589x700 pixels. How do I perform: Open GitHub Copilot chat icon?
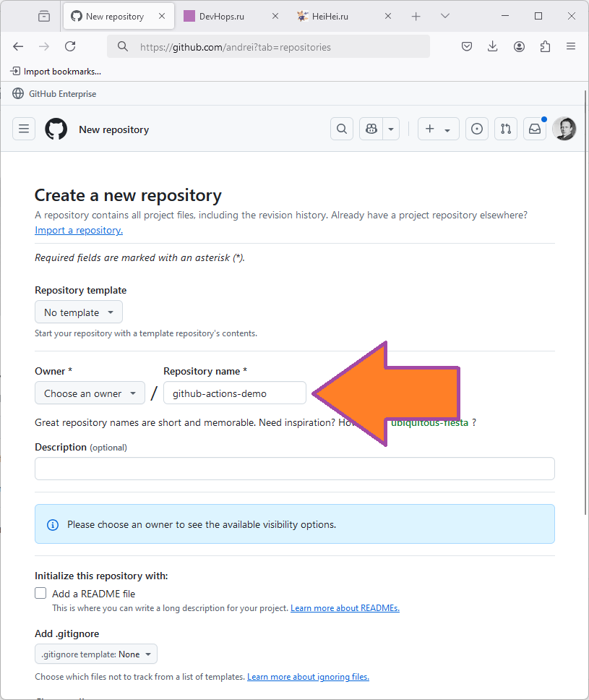(x=371, y=129)
